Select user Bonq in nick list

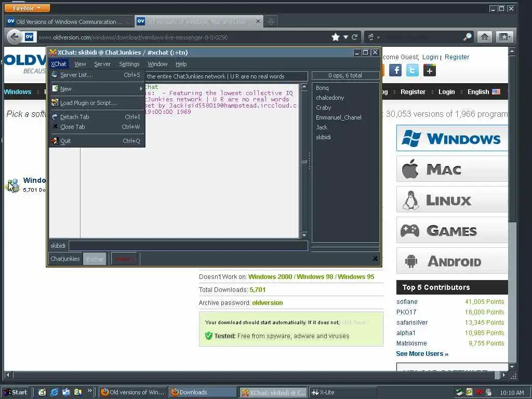click(x=322, y=88)
